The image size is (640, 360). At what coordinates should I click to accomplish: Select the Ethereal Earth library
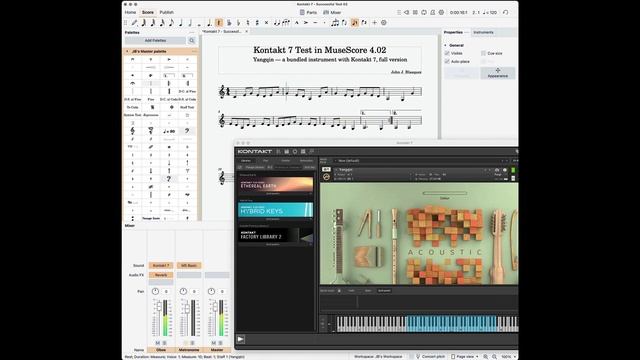coord(276,185)
